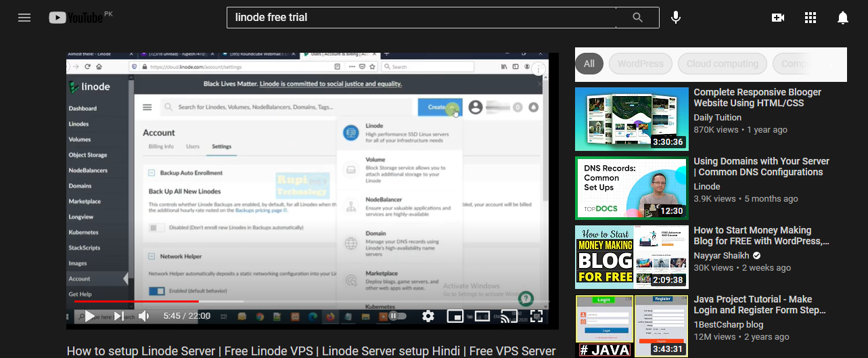Image resolution: width=868 pixels, height=358 pixels.
Task: Skip to the next video
Action: pos(118,315)
